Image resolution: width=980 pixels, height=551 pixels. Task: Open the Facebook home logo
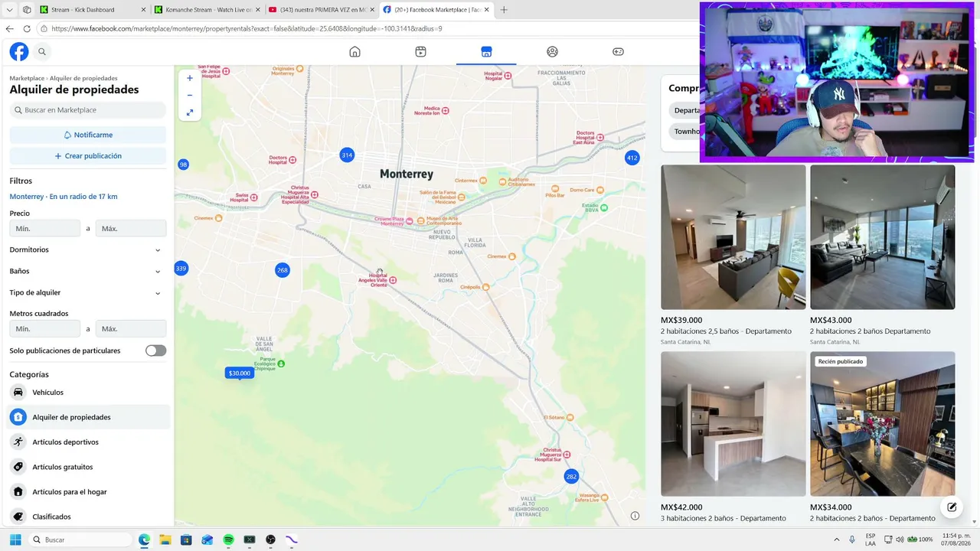[x=19, y=51]
